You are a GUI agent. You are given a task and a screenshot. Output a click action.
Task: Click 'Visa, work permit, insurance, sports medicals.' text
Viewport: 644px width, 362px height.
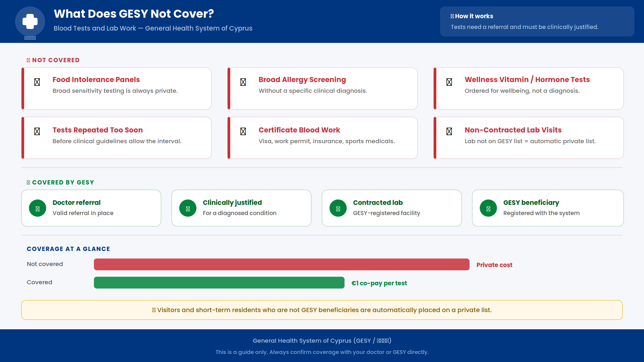pos(327,141)
